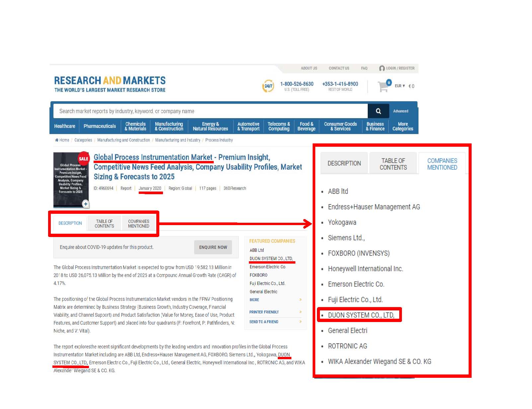
Task: Click Fuji Electric Co., Ltd. featured company
Action: point(267,284)
